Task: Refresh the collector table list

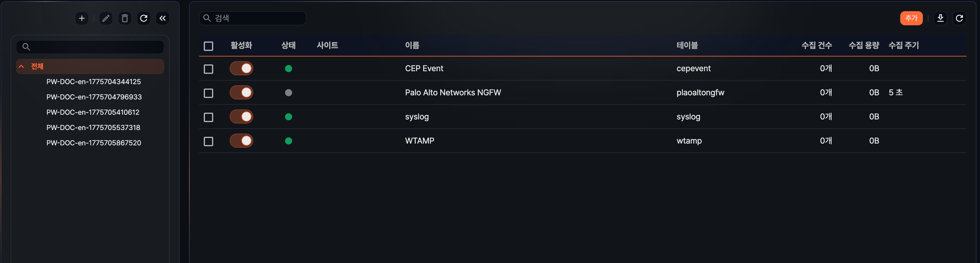Action: click(x=959, y=18)
